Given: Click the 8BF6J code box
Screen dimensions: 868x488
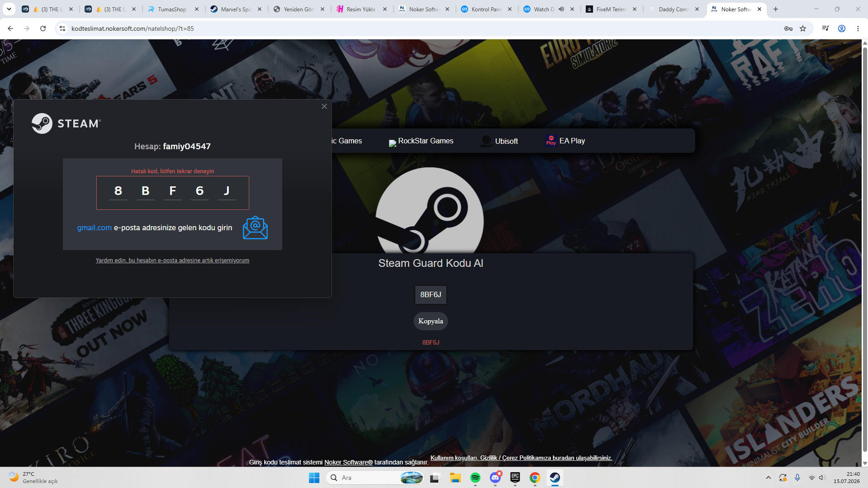Looking at the screenshot, I should click(x=431, y=295).
